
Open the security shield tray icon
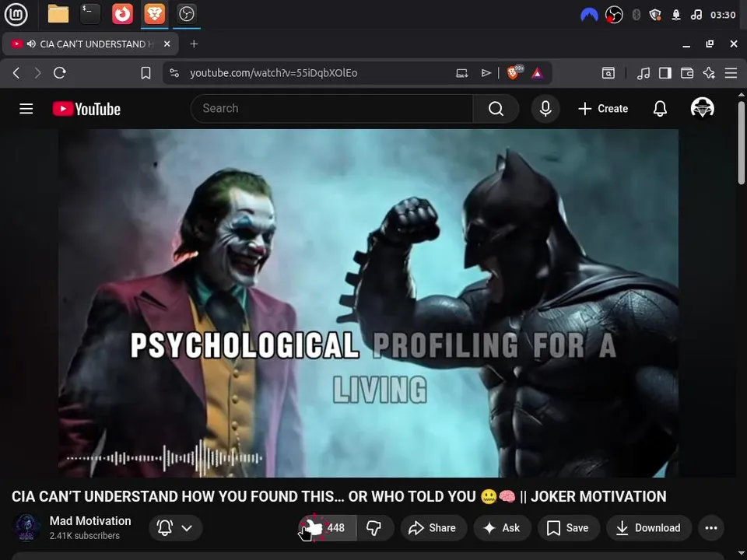655,15
